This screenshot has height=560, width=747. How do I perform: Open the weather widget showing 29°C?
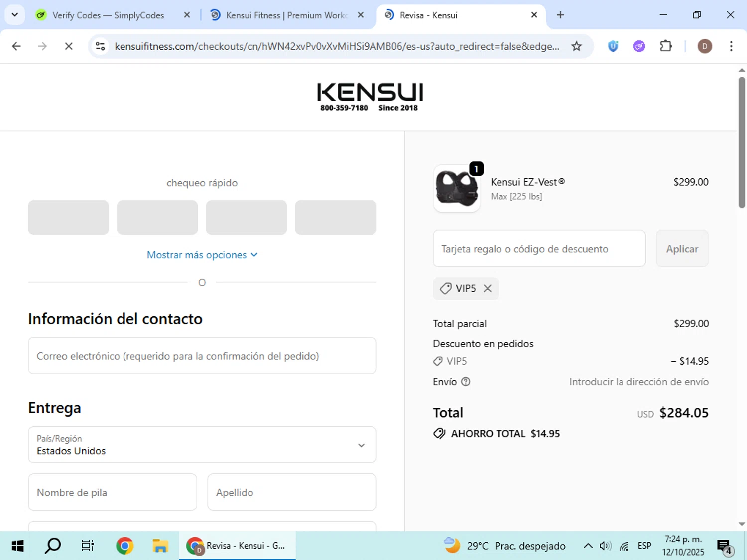tap(504, 546)
